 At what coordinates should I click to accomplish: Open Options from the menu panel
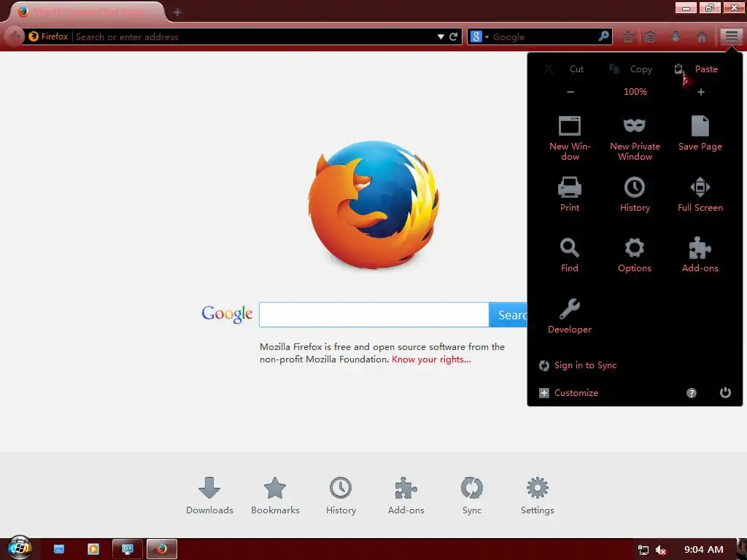point(635,254)
